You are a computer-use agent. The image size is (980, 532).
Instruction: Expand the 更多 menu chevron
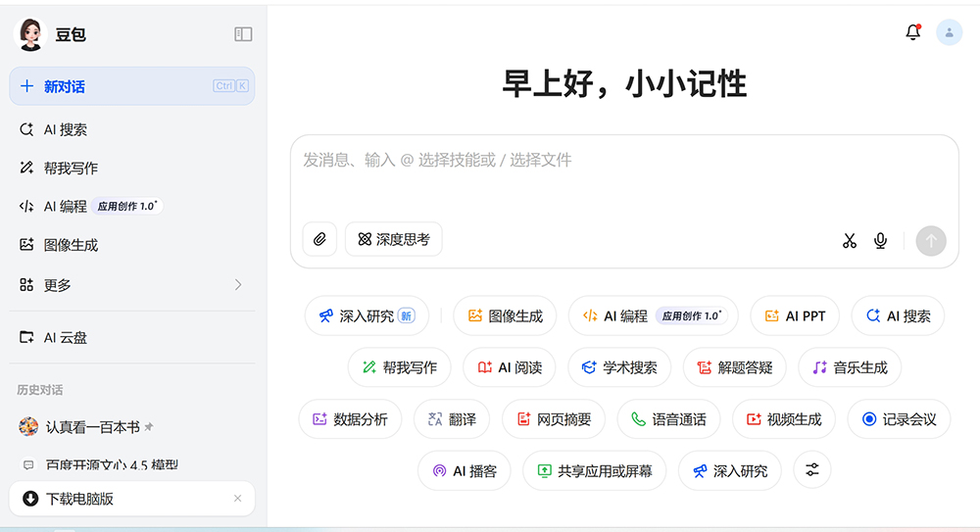[x=237, y=285]
